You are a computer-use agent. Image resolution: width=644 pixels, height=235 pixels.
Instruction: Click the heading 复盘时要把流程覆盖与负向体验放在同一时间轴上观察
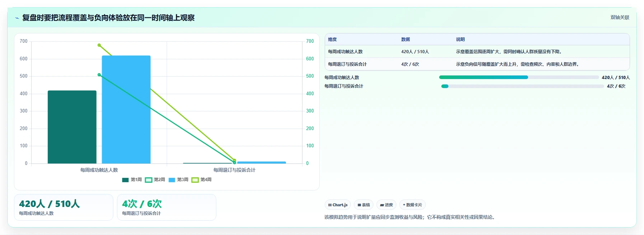pyautogui.click(x=108, y=18)
